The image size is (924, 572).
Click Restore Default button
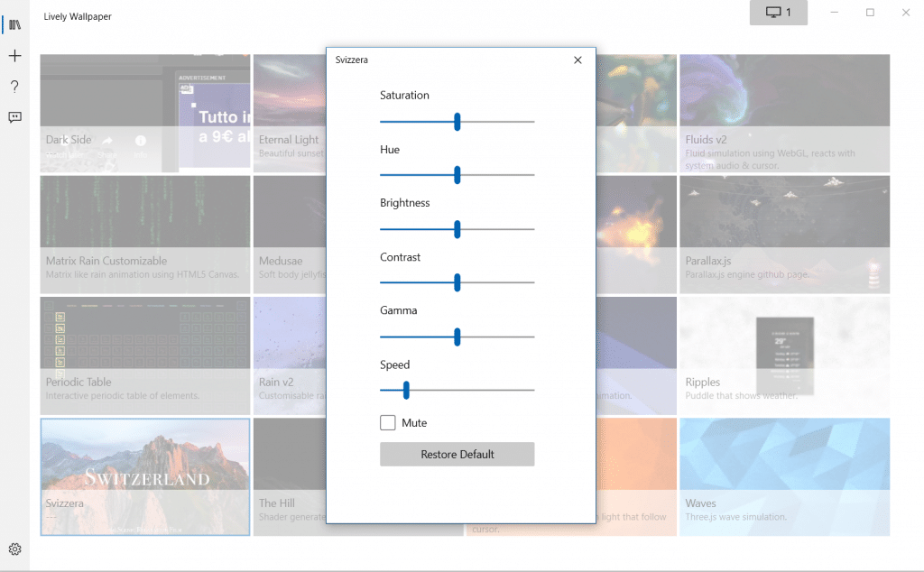coord(457,454)
